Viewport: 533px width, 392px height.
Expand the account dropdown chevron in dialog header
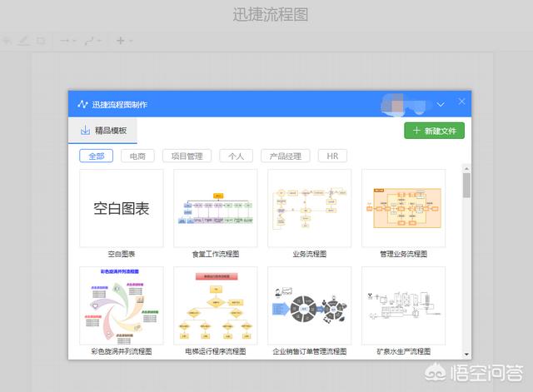click(x=441, y=104)
